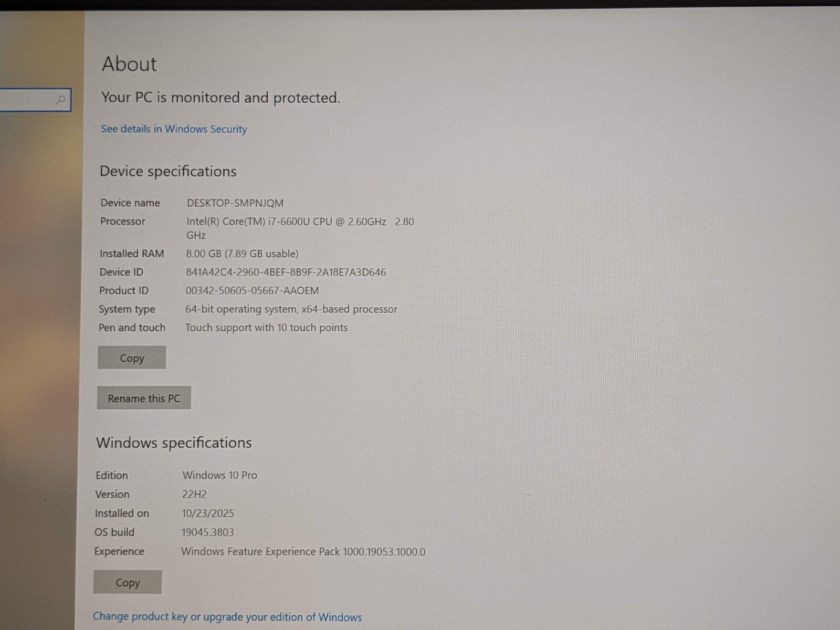
Task: Copy the device specifications
Action: tap(132, 358)
